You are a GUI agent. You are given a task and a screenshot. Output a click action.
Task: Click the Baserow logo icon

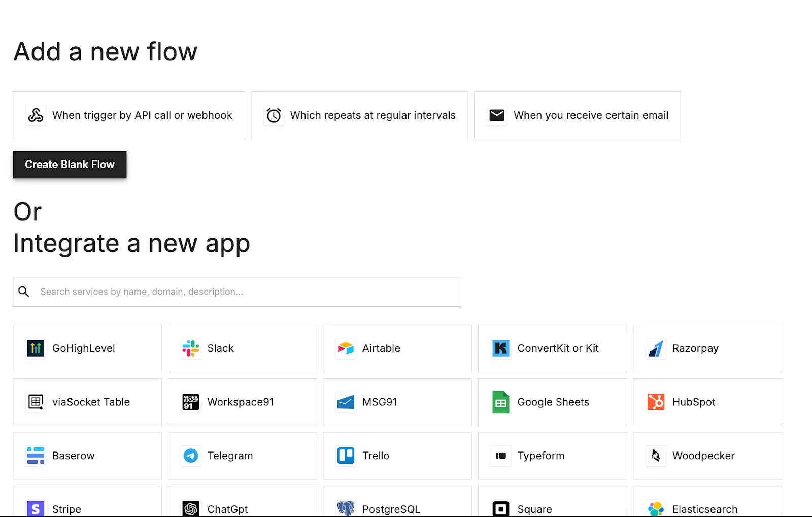pos(36,456)
